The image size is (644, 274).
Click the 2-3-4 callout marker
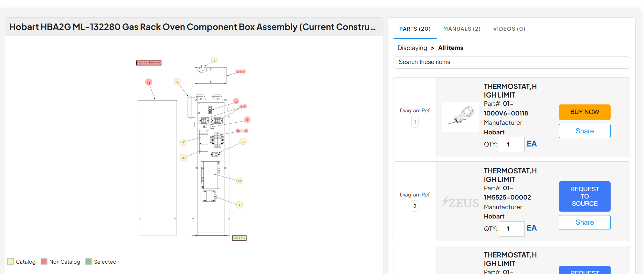pyautogui.click(x=241, y=72)
